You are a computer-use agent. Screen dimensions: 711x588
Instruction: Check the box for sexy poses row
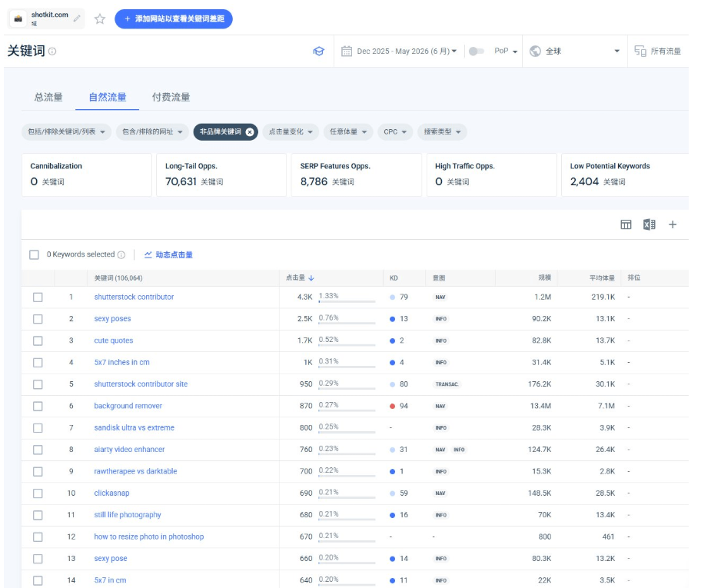pyautogui.click(x=38, y=319)
